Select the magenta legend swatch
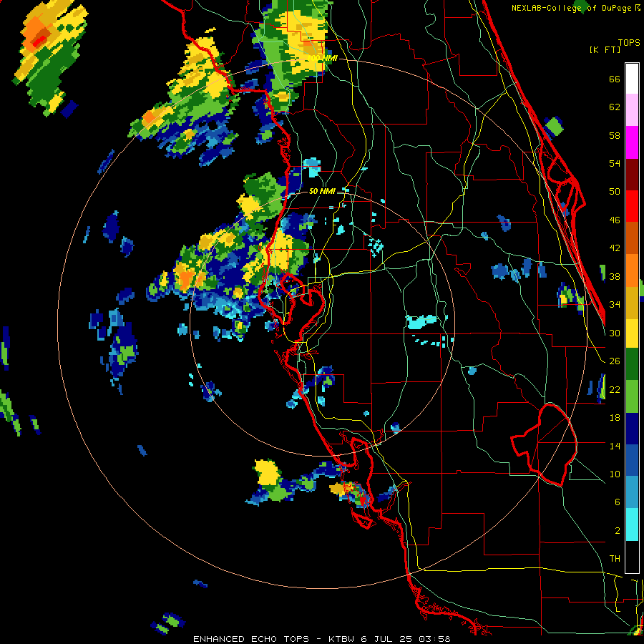This screenshot has width=644, height=644. pos(632,142)
